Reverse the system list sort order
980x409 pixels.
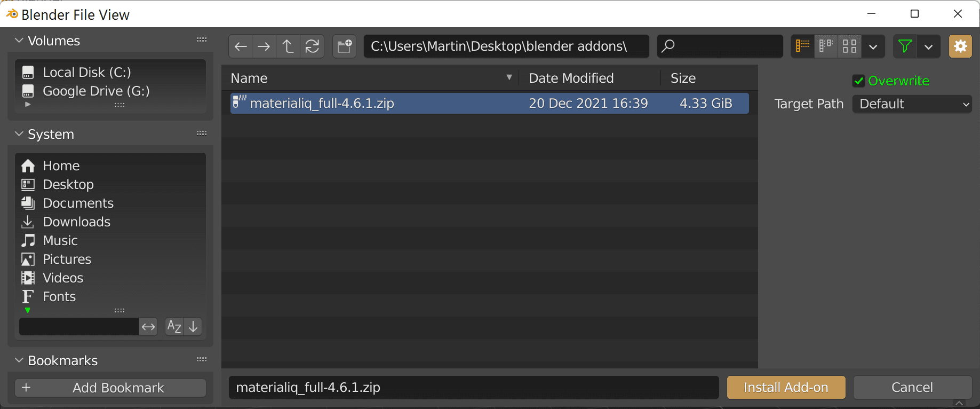click(193, 326)
